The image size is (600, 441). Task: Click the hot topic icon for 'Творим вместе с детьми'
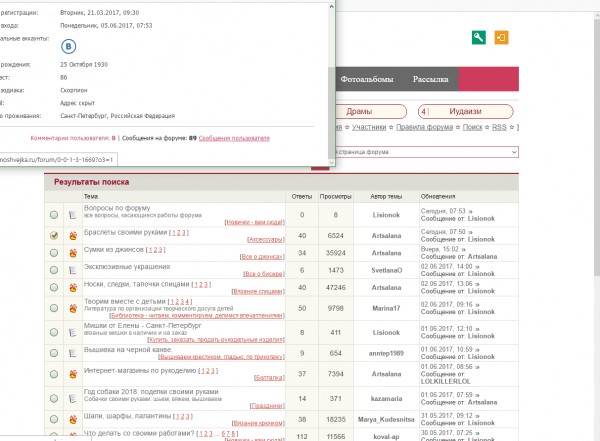[x=73, y=308]
